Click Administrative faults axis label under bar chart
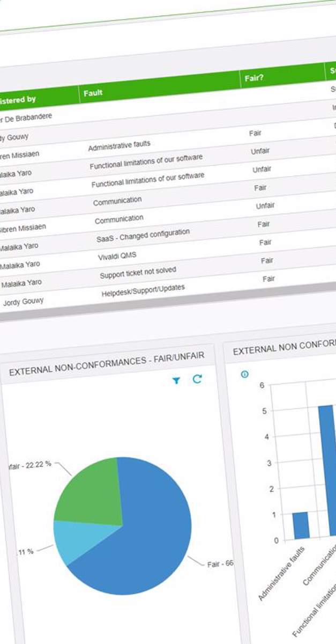This screenshot has height=644, width=336. (282, 574)
